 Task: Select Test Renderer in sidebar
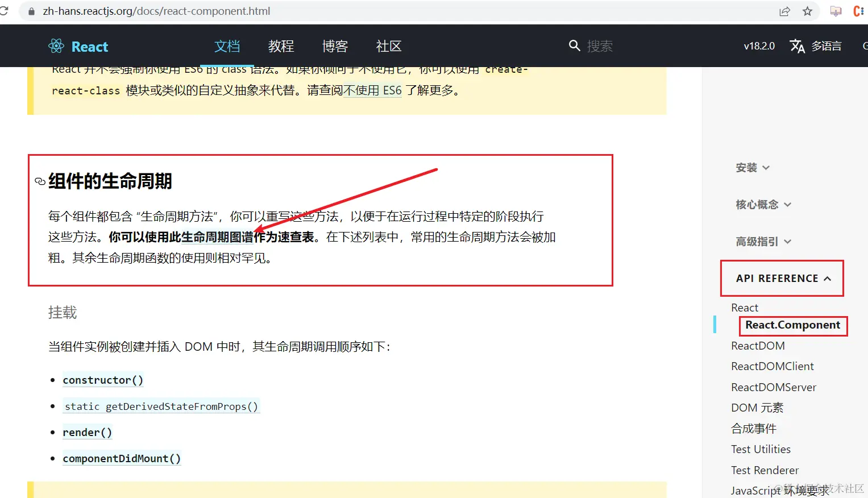point(765,470)
